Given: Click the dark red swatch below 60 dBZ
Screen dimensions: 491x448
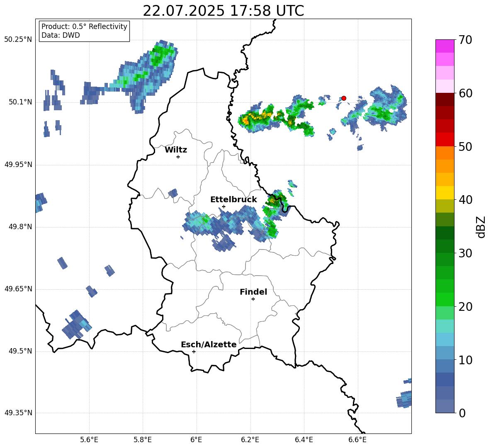Looking at the screenshot, I should click(x=445, y=99).
